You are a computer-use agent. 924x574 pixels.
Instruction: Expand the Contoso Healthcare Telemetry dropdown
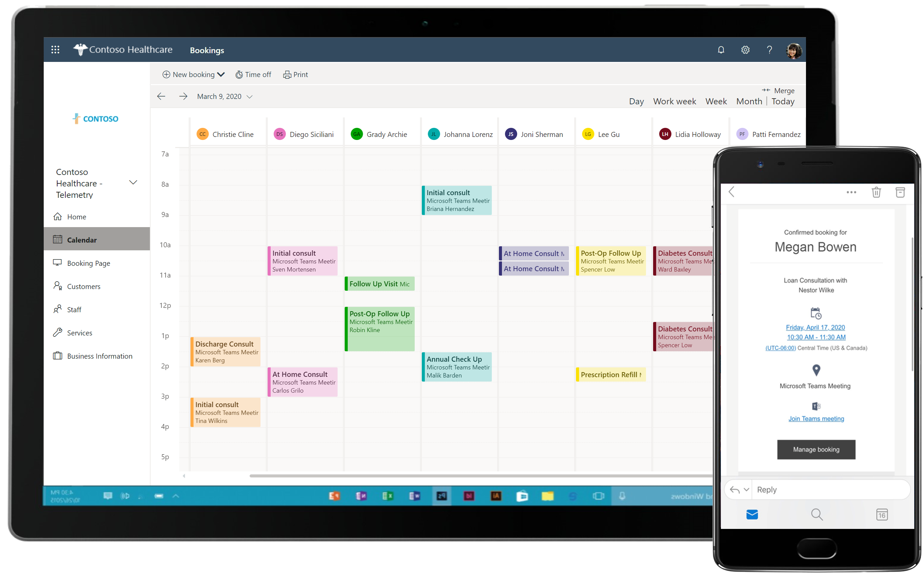[x=133, y=182]
